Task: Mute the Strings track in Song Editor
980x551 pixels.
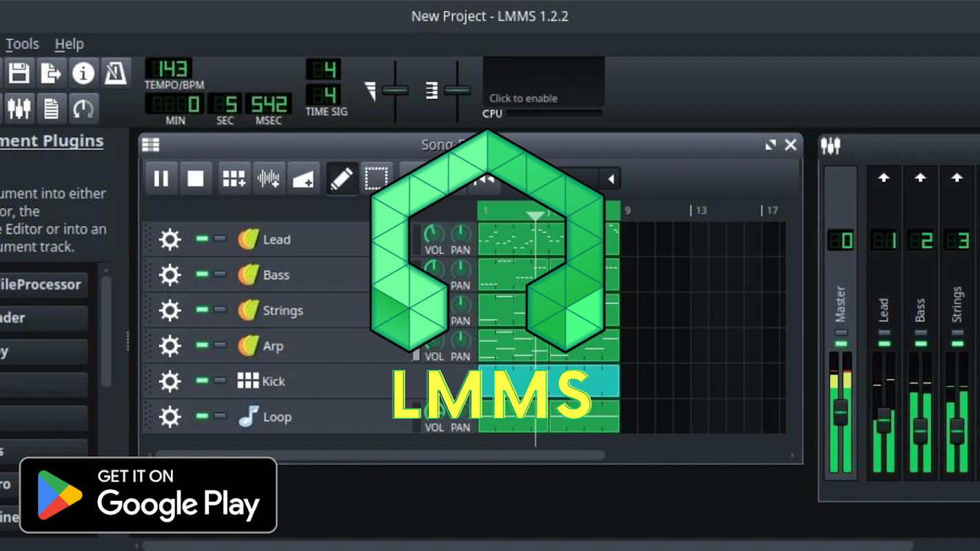Action: click(x=203, y=310)
